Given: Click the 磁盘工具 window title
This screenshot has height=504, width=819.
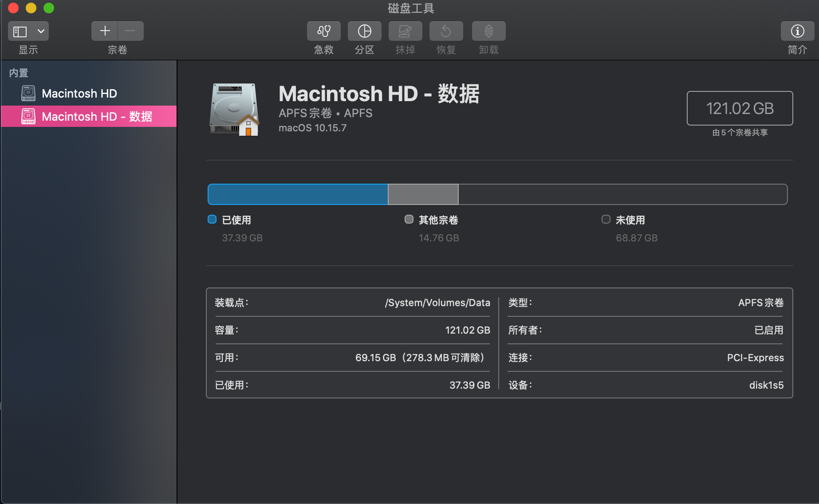Looking at the screenshot, I should click(x=411, y=8).
